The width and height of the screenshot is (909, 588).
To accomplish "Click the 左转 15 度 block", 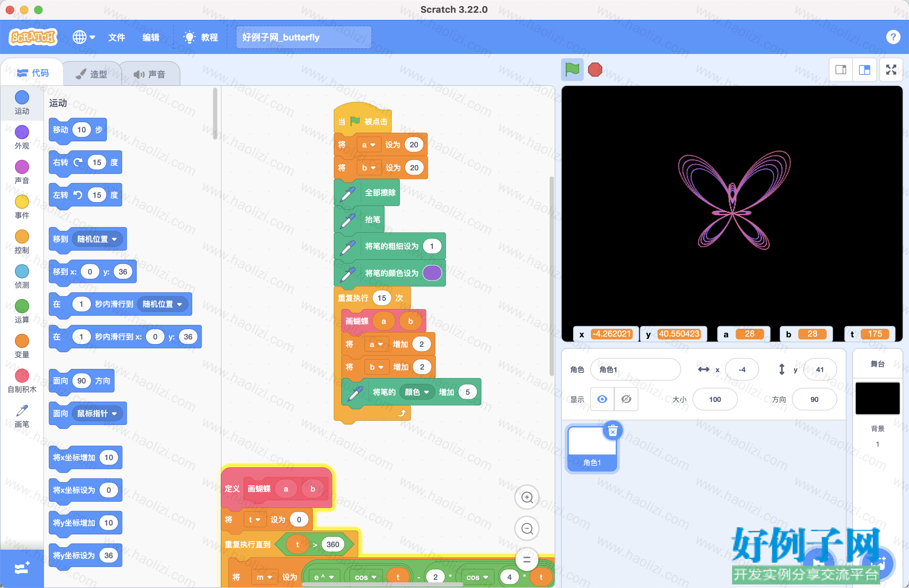I will coord(85,195).
